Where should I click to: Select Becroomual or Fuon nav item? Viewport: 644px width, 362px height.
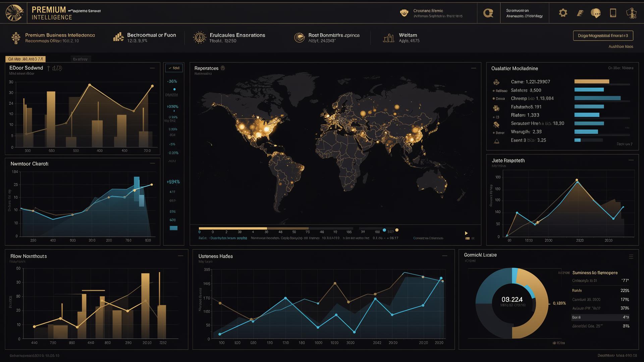145,38
